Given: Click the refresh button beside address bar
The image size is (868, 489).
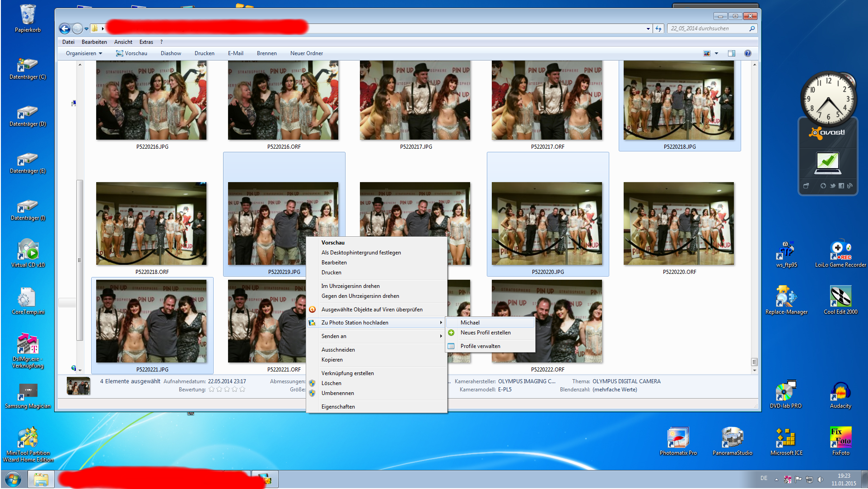Looking at the screenshot, I should point(658,28).
